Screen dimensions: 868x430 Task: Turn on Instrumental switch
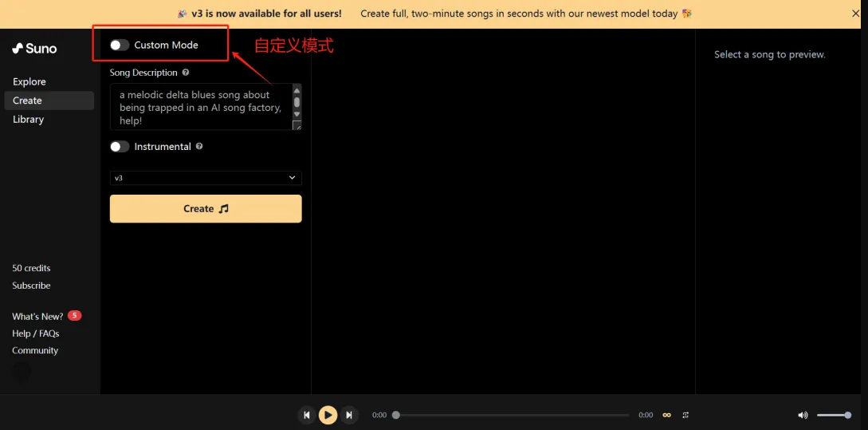120,147
